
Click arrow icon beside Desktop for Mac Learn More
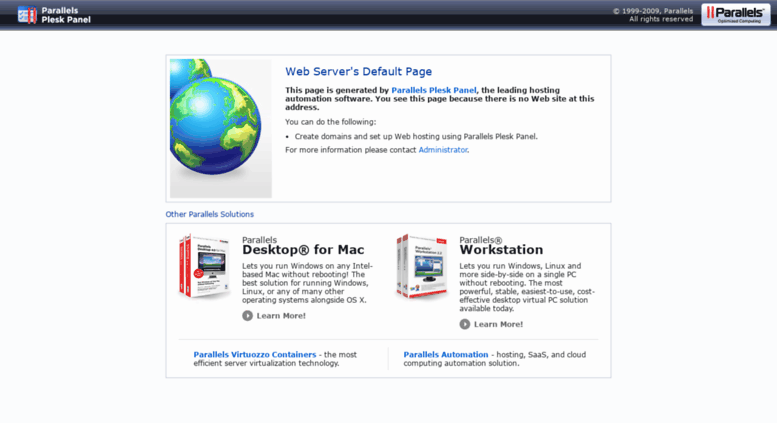[x=247, y=316]
